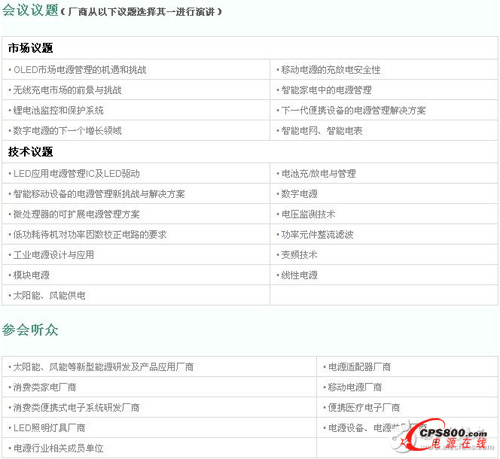Select 功率元件整流滤波 topic
Viewport: 500px width, 459px height.
(317, 234)
